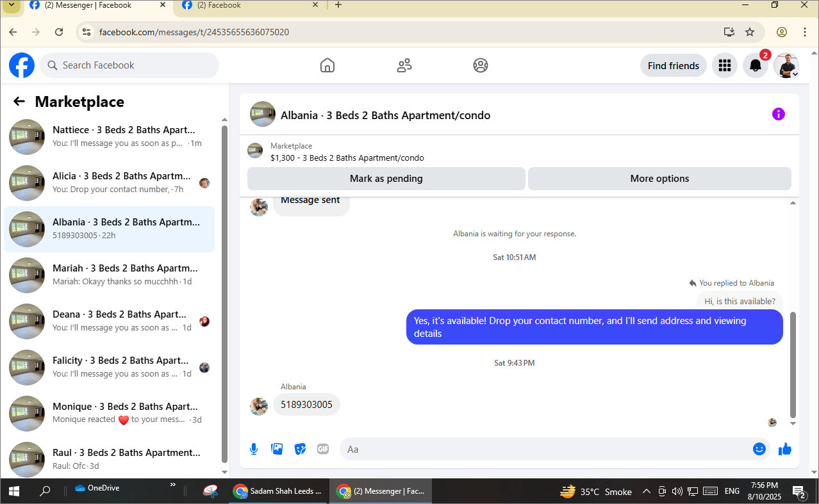Screen dimensions: 819x504
Task: Switch to Sadam Shah Leeds Chrome window
Action: click(x=278, y=491)
